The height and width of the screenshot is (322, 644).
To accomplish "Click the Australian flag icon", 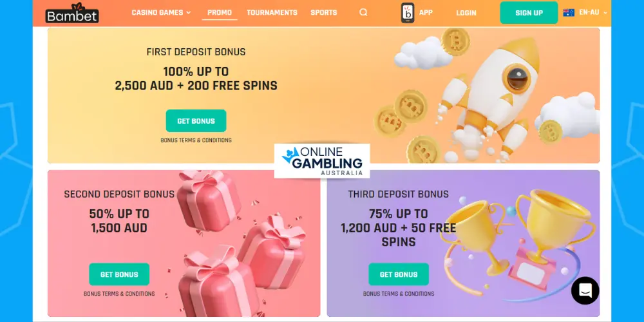I will point(569,12).
